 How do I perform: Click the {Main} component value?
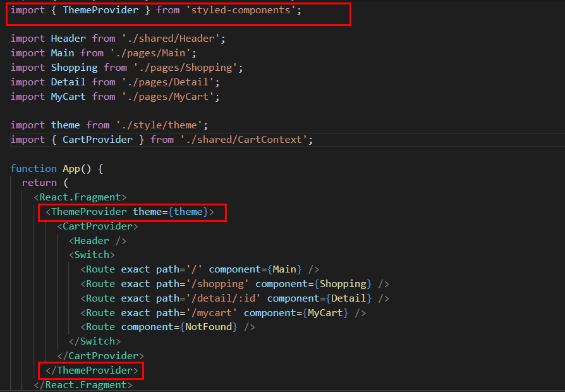[x=284, y=269]
